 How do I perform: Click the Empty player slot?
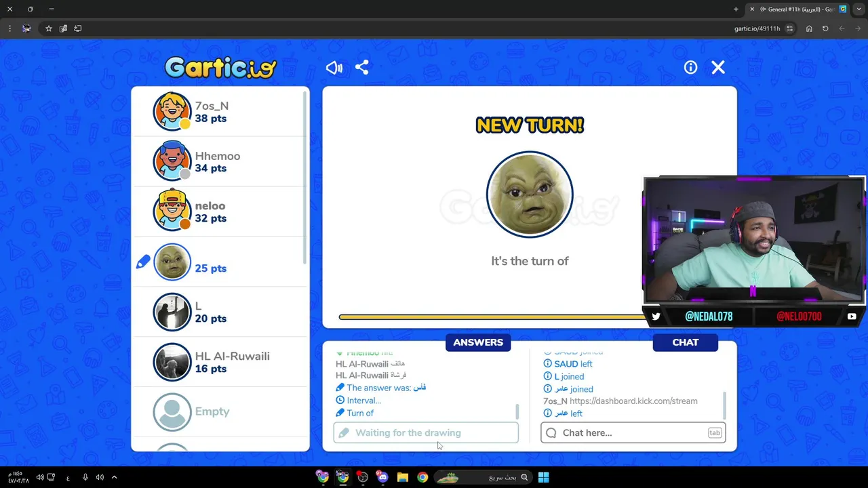point(220,412)
